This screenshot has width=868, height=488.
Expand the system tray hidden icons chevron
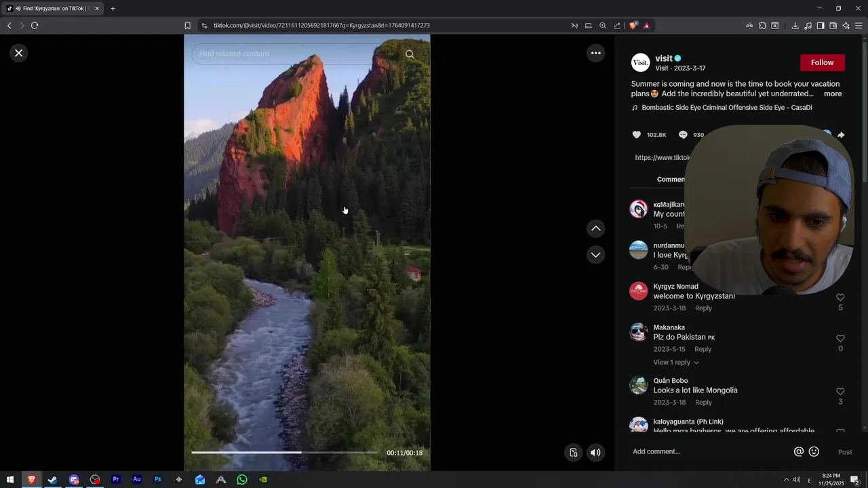[x=787, y=480]
